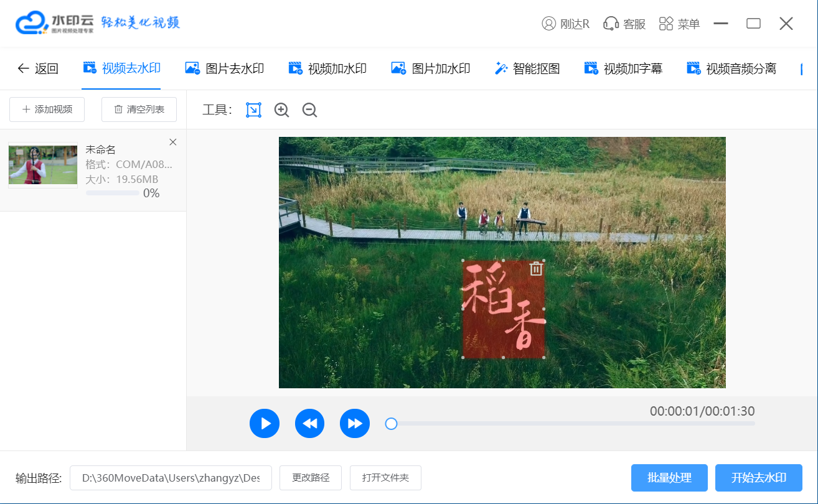Viewport: 818px width, 504px height.
Task: Remove 未命名 video from list
Action: click(x=173, y=142)
